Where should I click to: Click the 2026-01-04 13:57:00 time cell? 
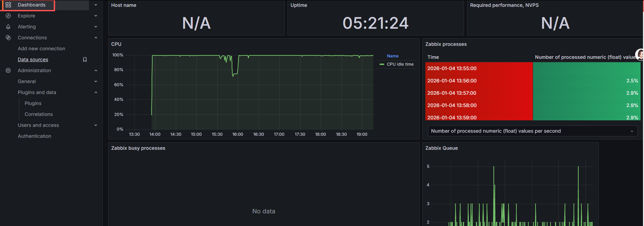tap(479, 93)
